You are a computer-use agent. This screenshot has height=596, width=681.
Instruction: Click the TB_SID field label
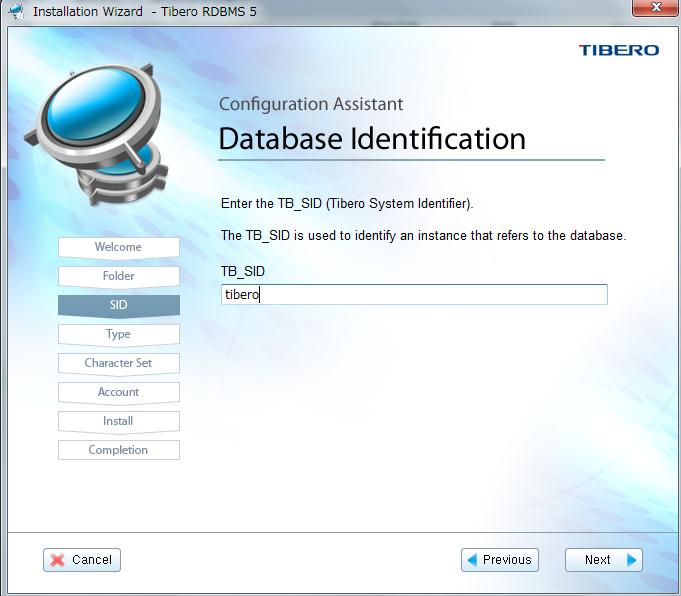click(243, 272)
